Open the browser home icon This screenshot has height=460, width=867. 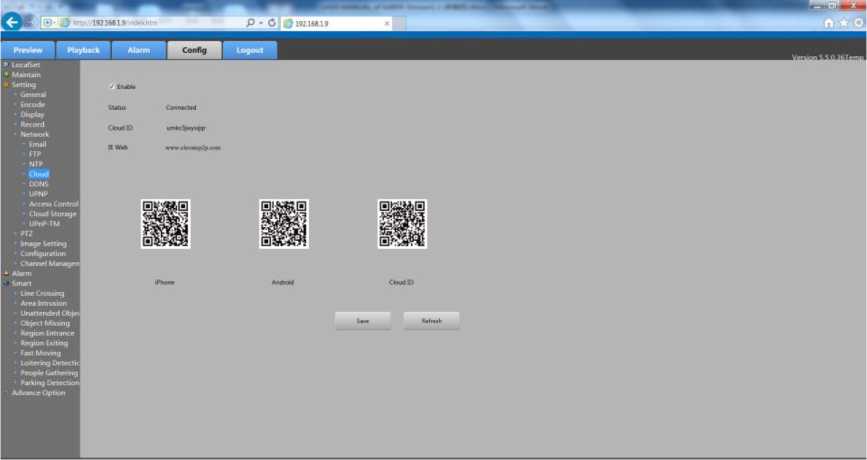point(829,22)
